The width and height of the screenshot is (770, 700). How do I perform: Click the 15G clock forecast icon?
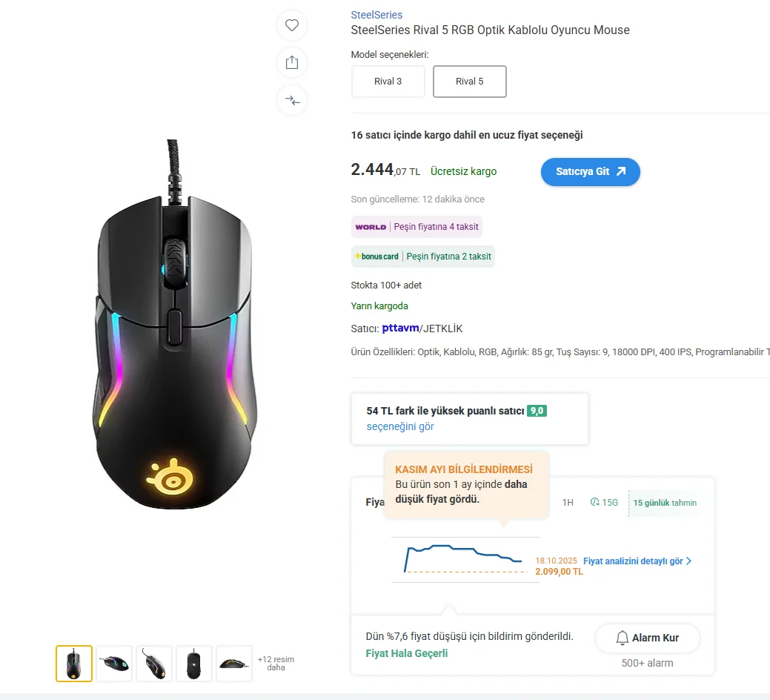[594, 501]
